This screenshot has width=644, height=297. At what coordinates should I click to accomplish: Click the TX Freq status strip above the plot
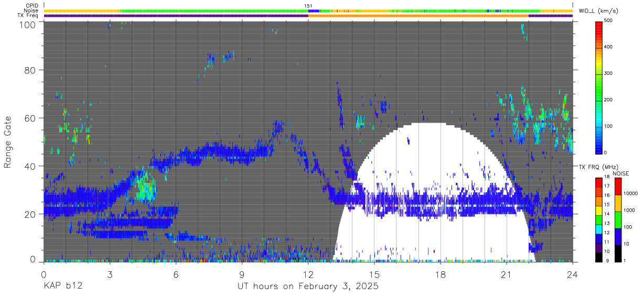click(308, 15)
